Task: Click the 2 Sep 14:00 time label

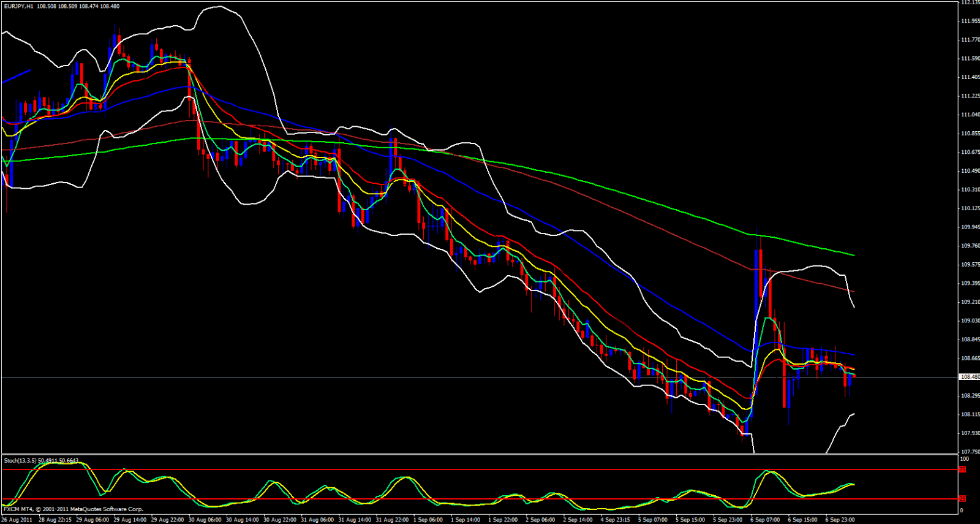Action: [x=578, y=520]
